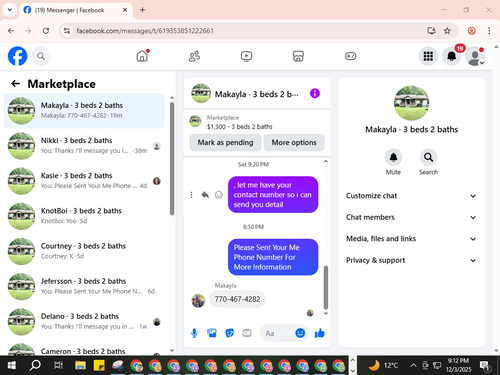
Task: Expand Media, files and links section
Action: (x=411, y=239)
